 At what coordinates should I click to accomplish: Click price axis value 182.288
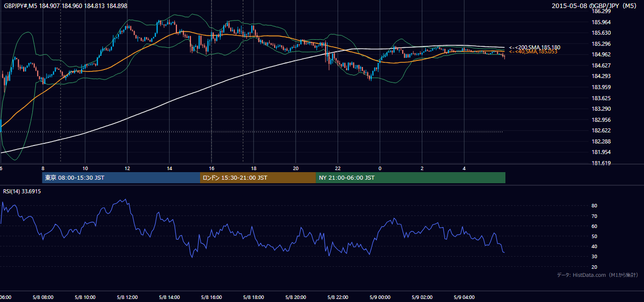[602, 141]
